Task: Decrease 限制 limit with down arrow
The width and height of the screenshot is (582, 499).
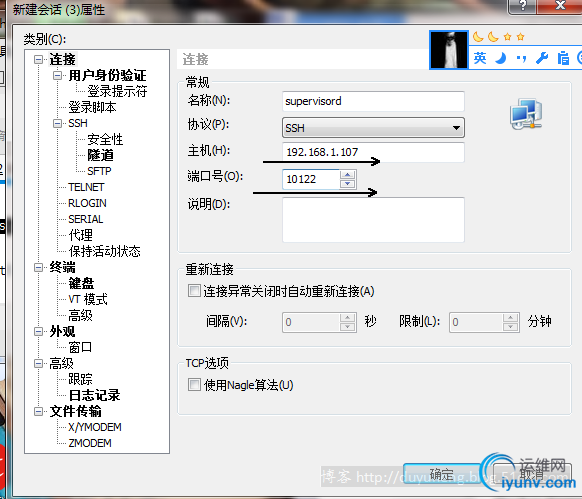Action: tap(511, 327)
